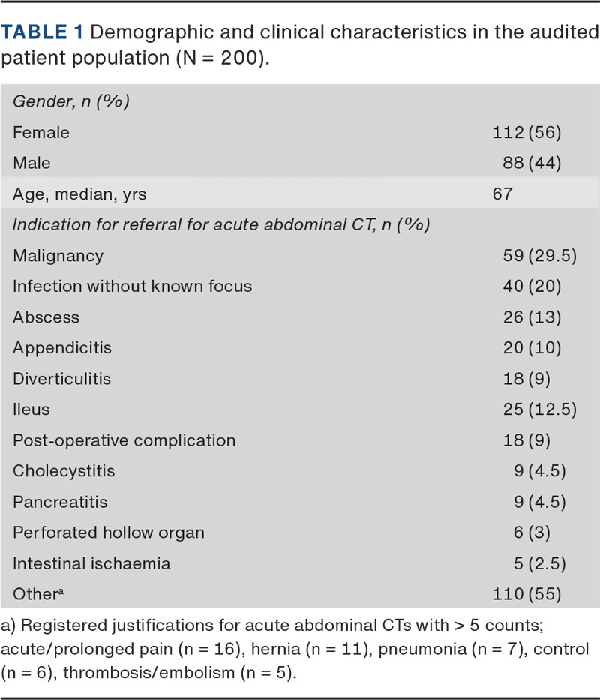
Task: Select the Intestinal ischaemia row label
Action: tap(91, 563)
